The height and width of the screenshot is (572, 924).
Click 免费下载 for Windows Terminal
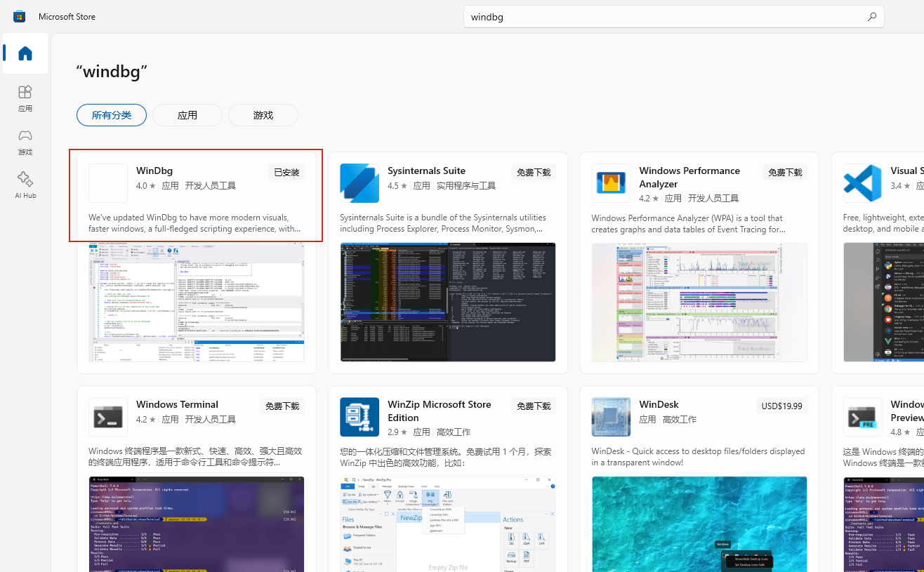pos(282,406)
